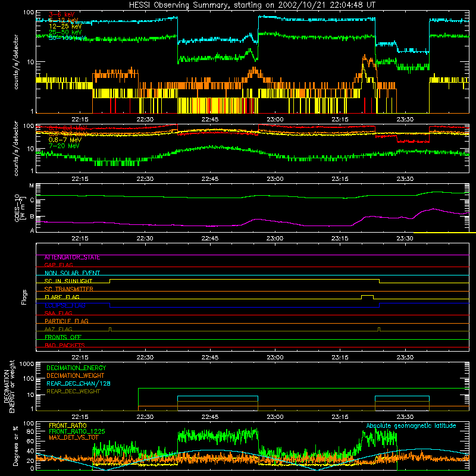
Task: Select the green 25-50 keV legend label
Action: [65, 32]
